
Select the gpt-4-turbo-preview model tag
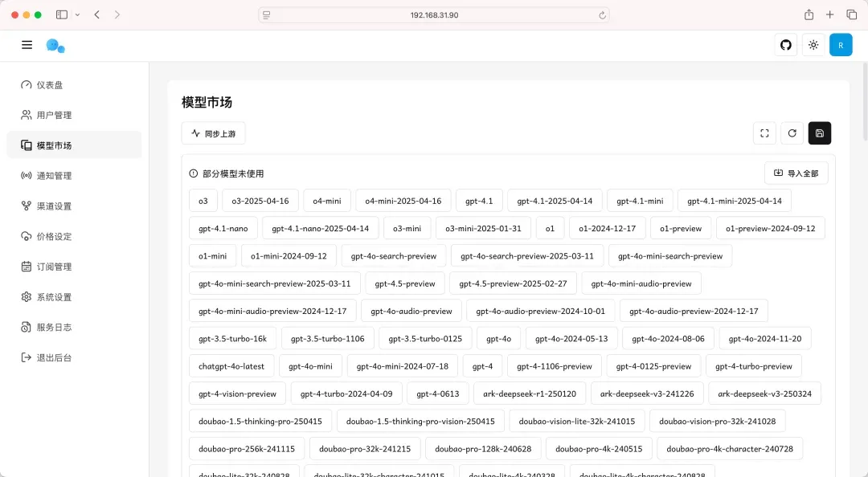[753, 365]
